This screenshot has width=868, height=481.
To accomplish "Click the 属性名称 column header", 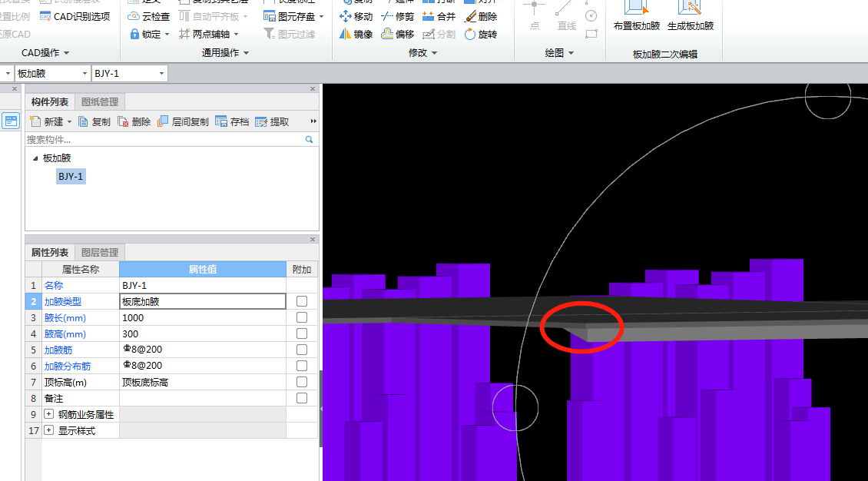I will (x=80, y=269).
